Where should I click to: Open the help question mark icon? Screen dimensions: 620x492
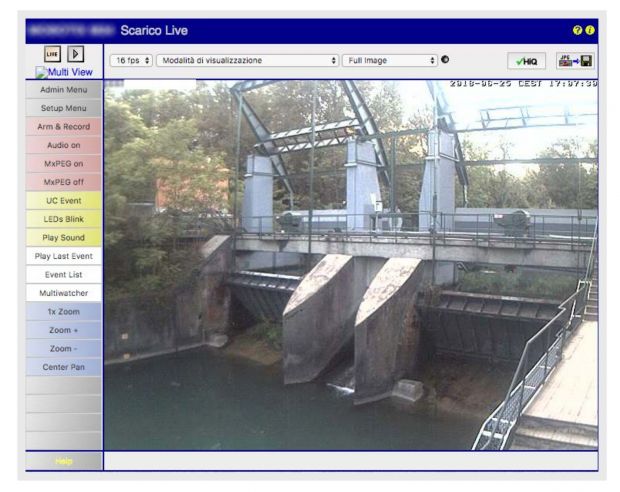577,30
